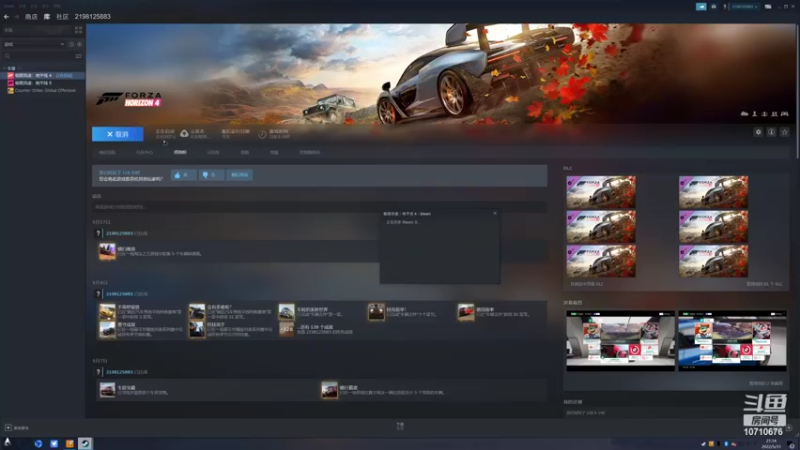The height and width of the screenshot is (450, 800).
Task: Click the thumbs up recommend button
Action: point(183,175)
